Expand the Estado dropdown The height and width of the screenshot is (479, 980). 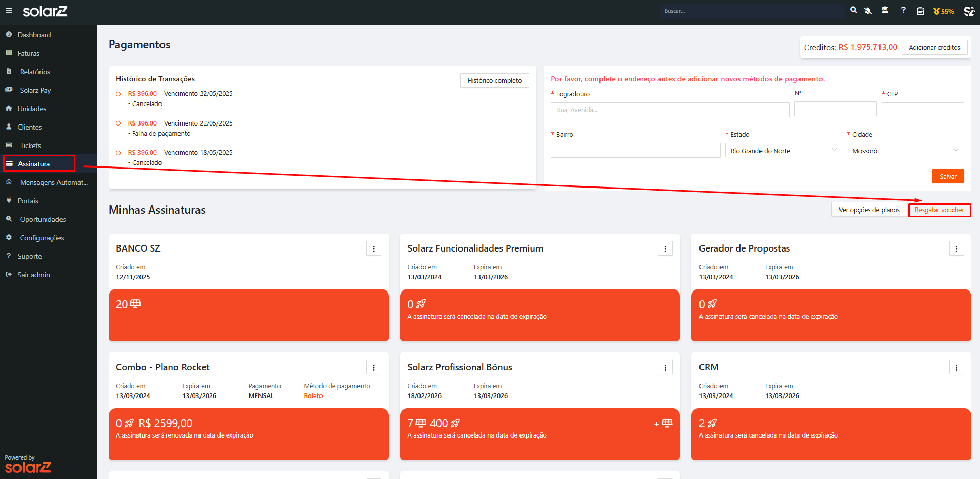pos(783,151)
